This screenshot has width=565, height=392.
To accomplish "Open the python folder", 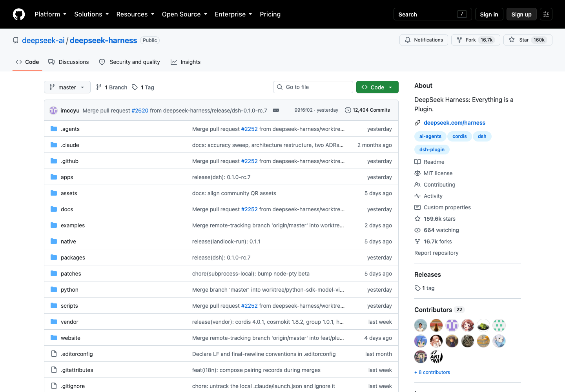I will (x=69, y=290).
